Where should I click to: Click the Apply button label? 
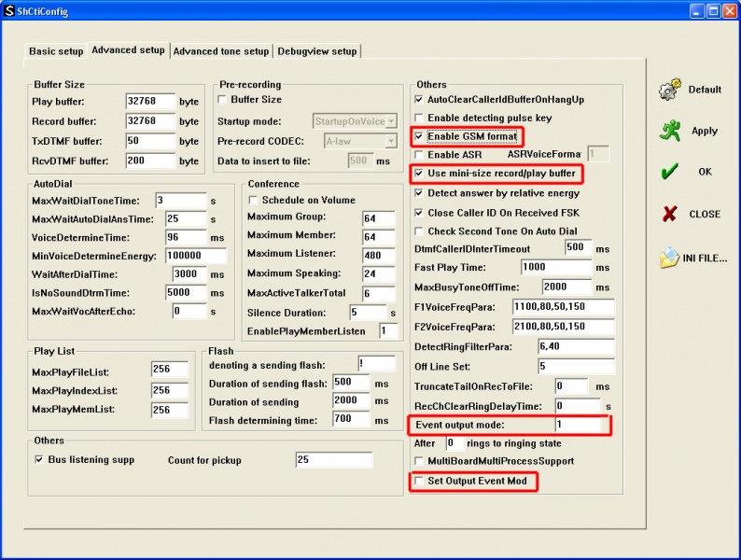(x=705, y=131)
